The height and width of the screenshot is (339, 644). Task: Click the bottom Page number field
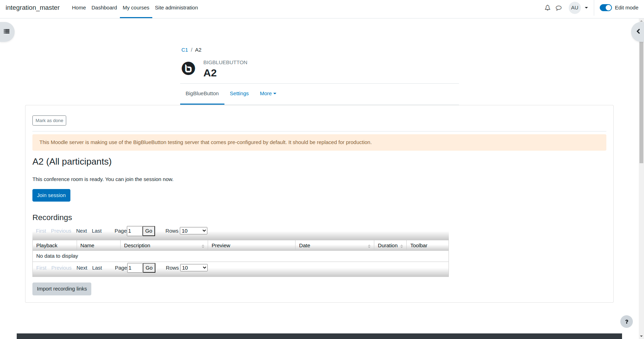135,268
